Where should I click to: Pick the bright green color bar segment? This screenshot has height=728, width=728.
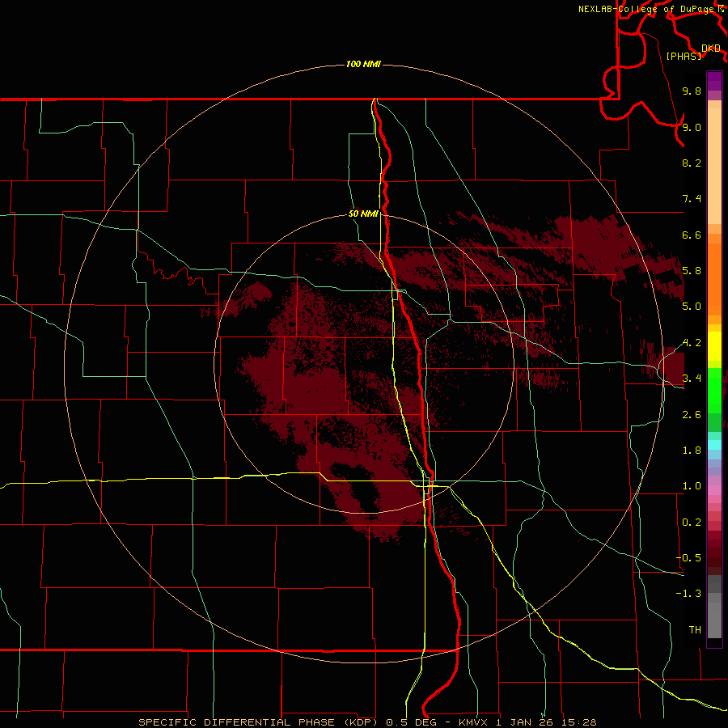click(x=714, y=391)
